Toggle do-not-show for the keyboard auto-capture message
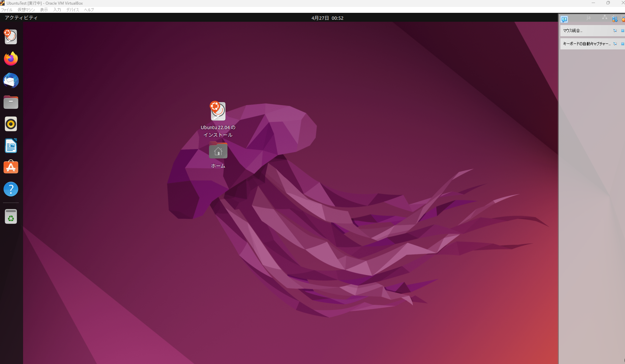625x364 pixels. click(615, 44)
